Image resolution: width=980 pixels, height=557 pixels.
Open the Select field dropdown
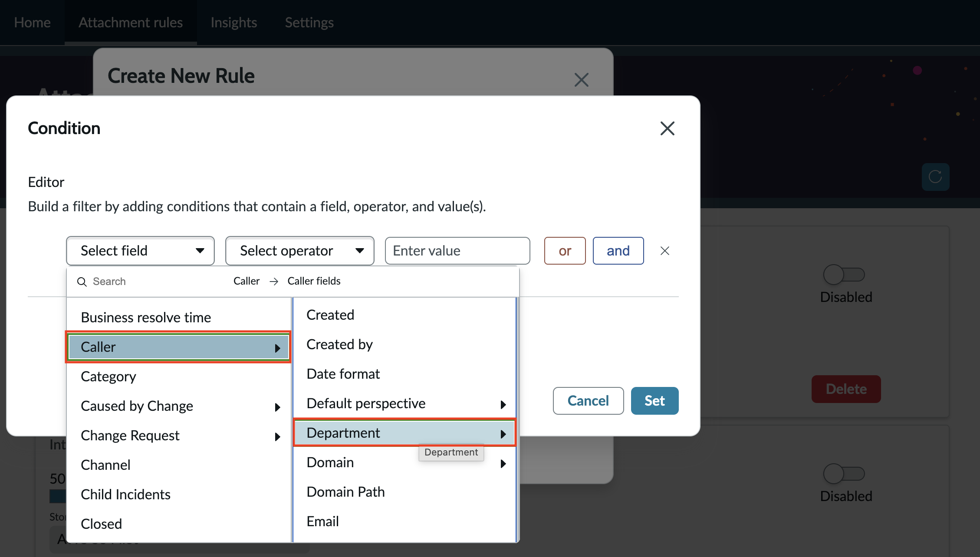[140, 251]
